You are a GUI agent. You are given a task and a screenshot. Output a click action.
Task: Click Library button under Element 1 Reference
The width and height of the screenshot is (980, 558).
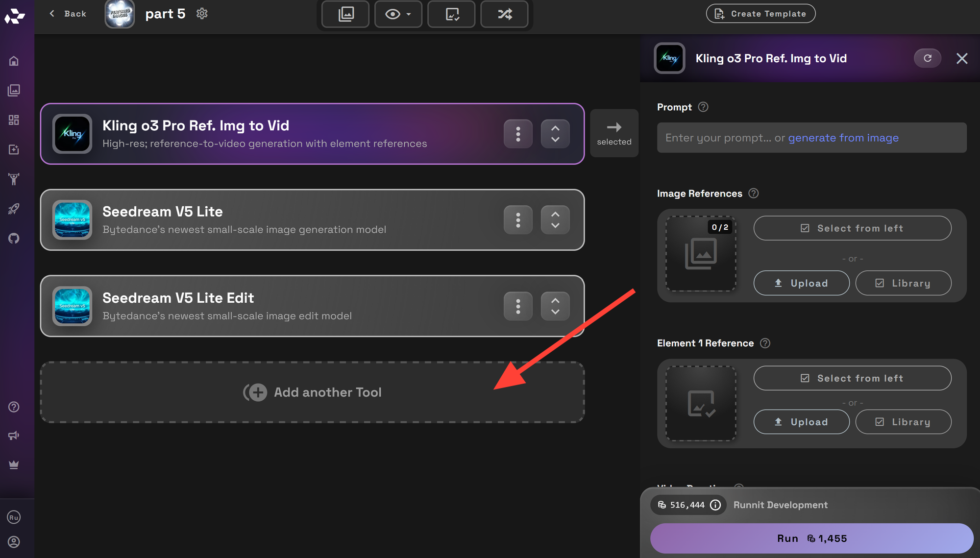903,422
